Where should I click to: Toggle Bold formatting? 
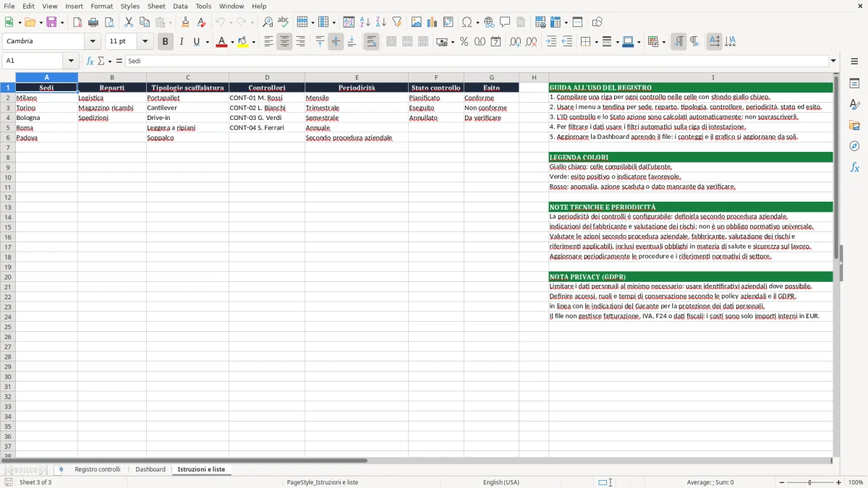pos(165,42)
